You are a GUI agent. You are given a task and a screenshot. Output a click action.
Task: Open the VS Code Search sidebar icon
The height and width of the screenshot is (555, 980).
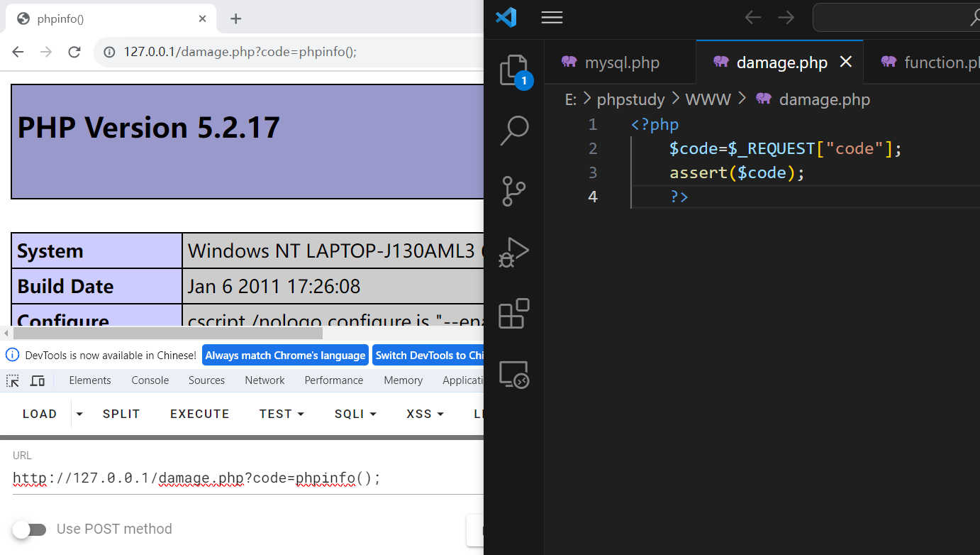(x=514, y=131)
